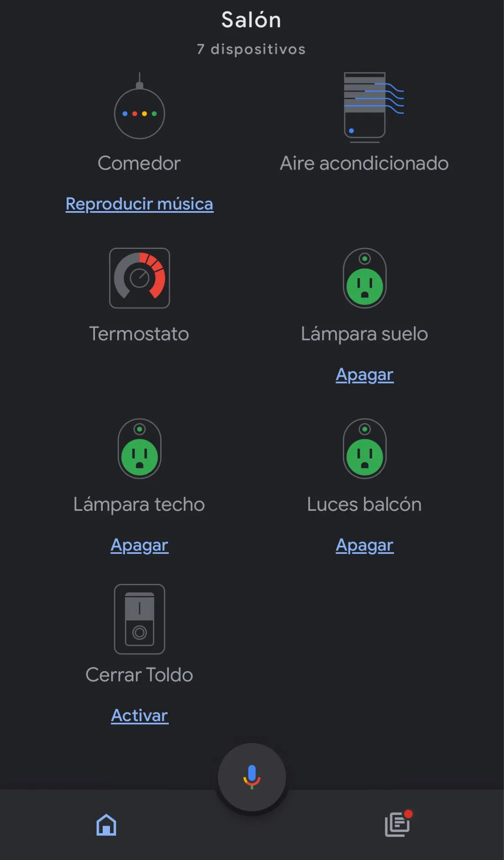Click Activar link under Cerrar Toldo
Screen dimensions: 504x860
pyautogui.click(x=139, y=716)
